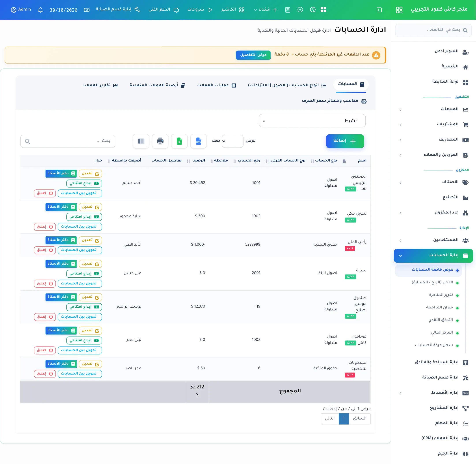
Task: Expand the المشتريات sidebar menu
Action: (433, 124)
